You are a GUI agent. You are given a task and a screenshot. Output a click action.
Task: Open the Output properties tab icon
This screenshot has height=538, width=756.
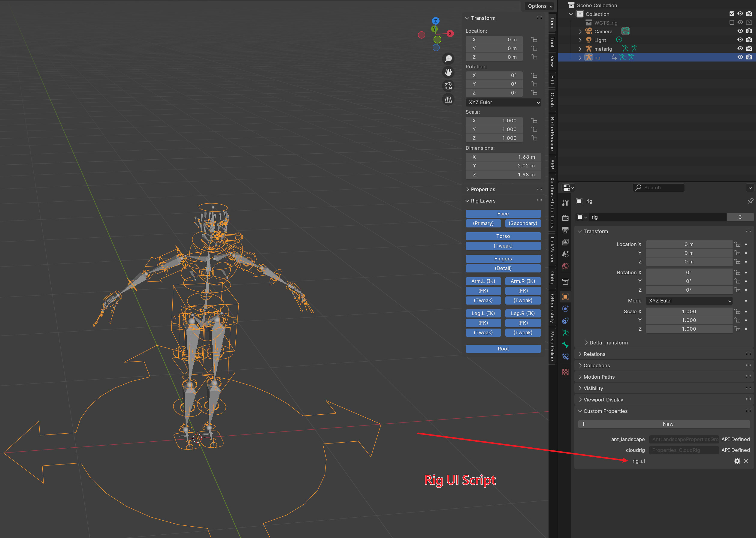click(x=565, y=230)
